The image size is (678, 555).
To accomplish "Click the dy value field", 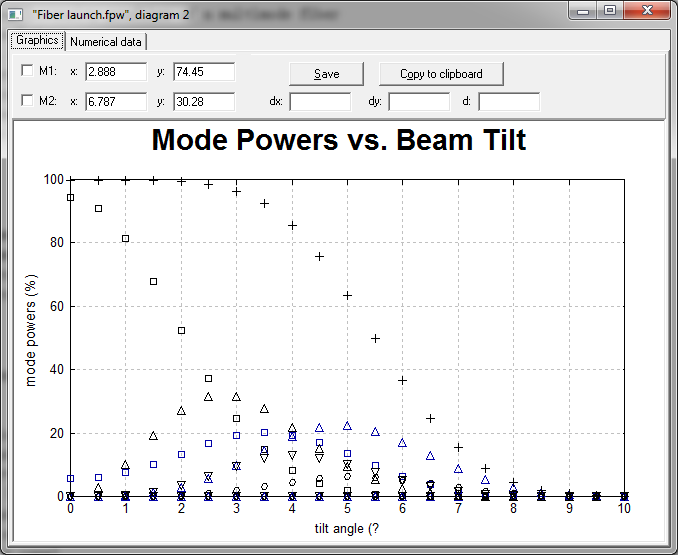I will click(419, 102).
